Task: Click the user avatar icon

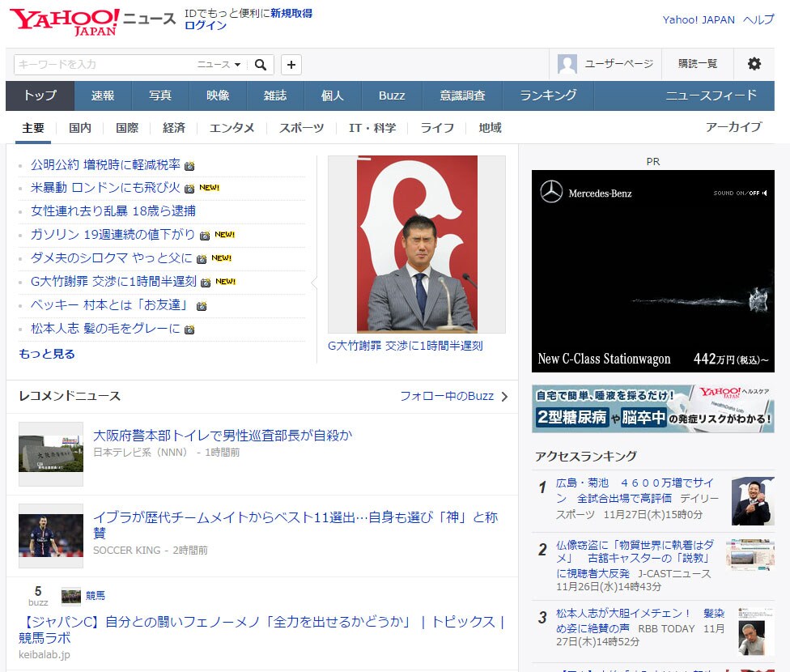Action: (x=567, y=64)
